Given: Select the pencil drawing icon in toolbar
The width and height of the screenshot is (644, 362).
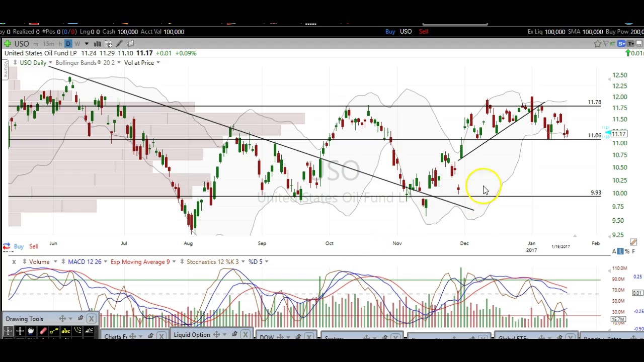Looking at the screenshot, I should click(x=119, y=44).
